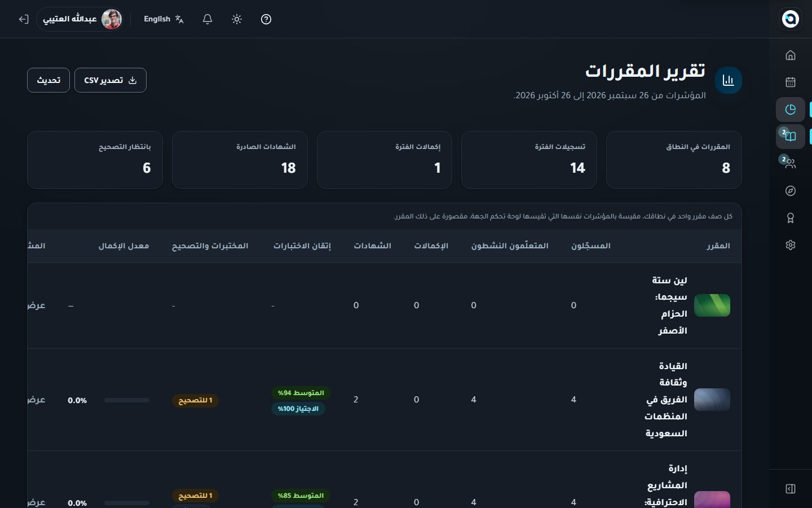812x508 pixels.
Task: Open the certificates badge icon in sidebar
Action: coord(791,218)
